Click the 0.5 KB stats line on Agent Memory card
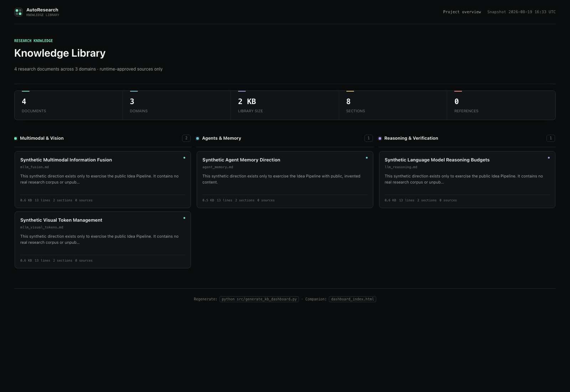The image size is (570, 392). point(239,200)
